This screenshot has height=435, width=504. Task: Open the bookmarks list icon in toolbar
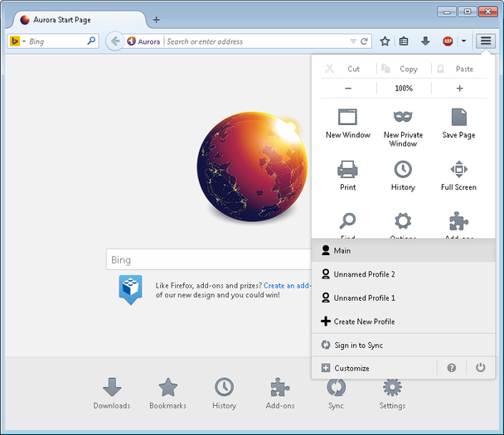[404, 41]
